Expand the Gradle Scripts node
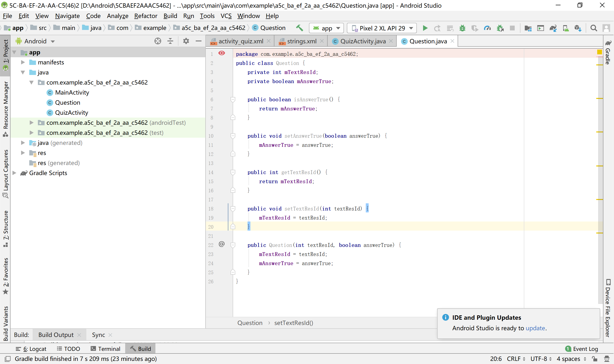The height and width of the screenshot is (364, 614). [14, 173]
